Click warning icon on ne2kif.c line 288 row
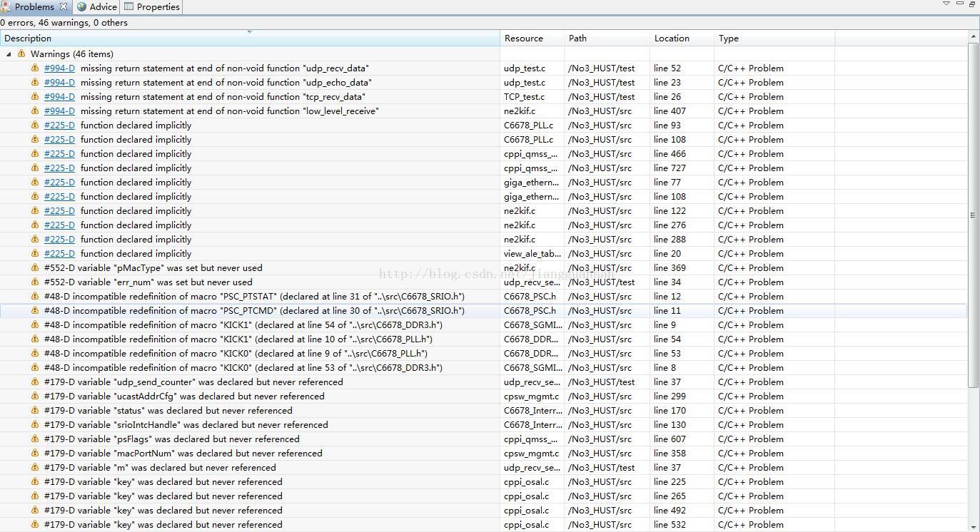Screen dimensions: 980x532 click(35, 240)
